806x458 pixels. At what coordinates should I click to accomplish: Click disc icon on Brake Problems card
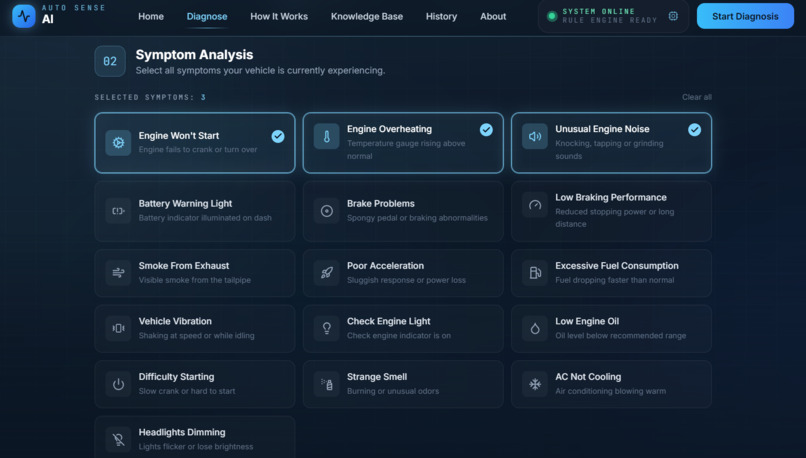click(x=326, y=211)
